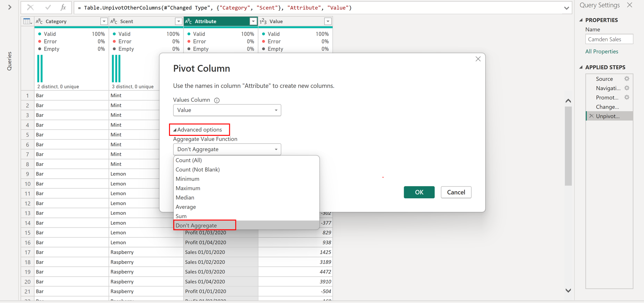
Task: Select Value column header
Action: coord(295,21)
